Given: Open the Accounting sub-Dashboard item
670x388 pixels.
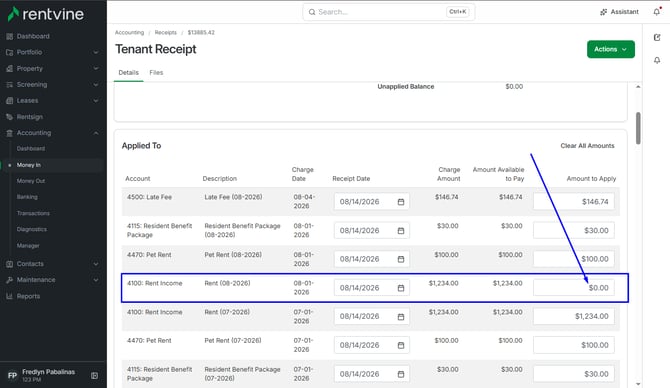Looking at the screenshot, I should [x=31, y=149].
